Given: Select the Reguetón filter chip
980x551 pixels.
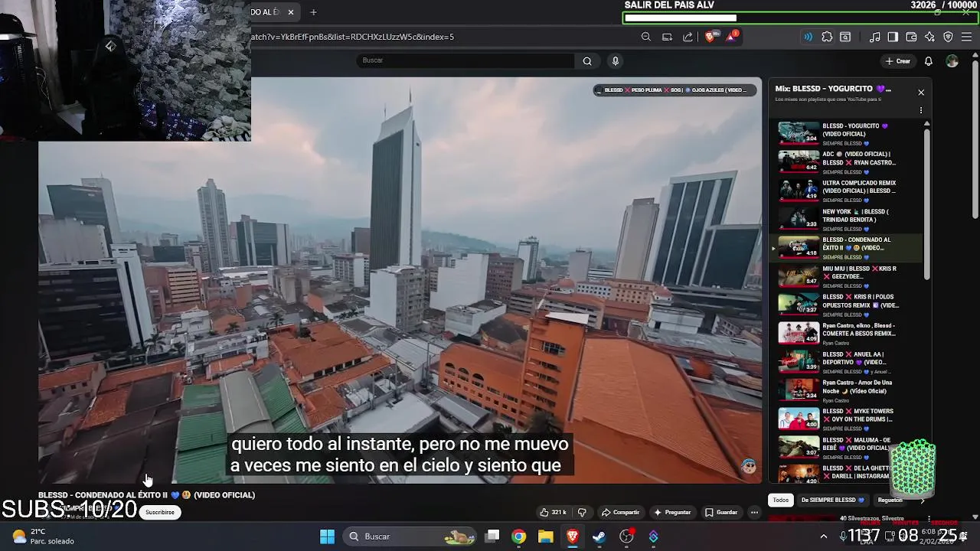Looking at the screenshot, I should click(x=890, y=500).
